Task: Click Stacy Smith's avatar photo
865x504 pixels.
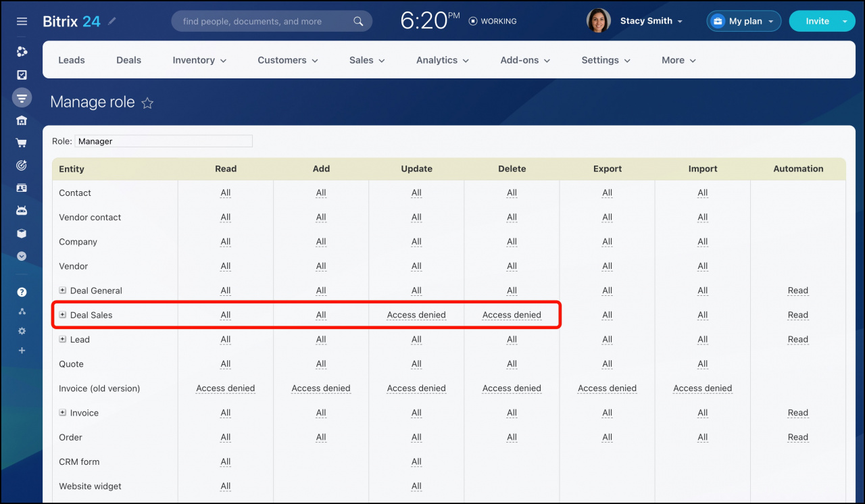Action: point(599,21)
